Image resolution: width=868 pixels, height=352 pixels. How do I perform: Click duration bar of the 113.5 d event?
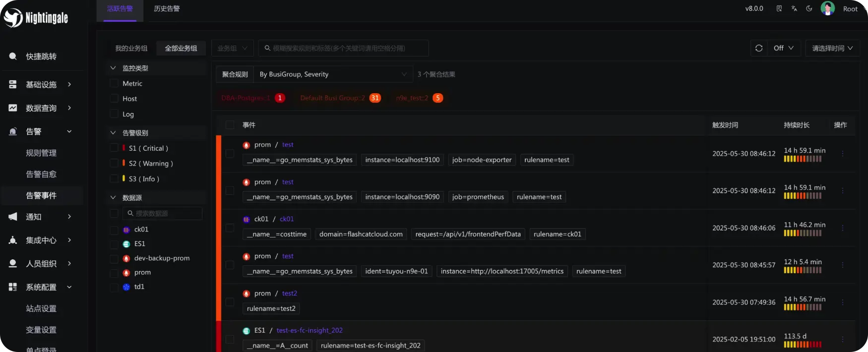(x=803, y=345)
